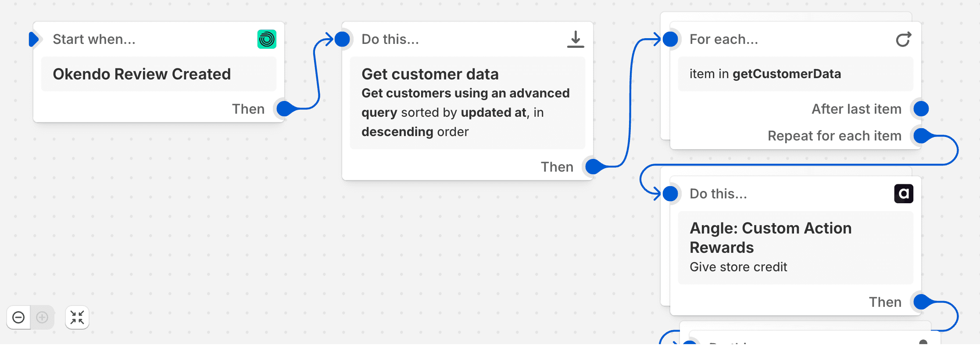Click Then connector on Angle rewards card
Image resolution: width=980 pixels, height=345 pixels.
click(921, 302)
